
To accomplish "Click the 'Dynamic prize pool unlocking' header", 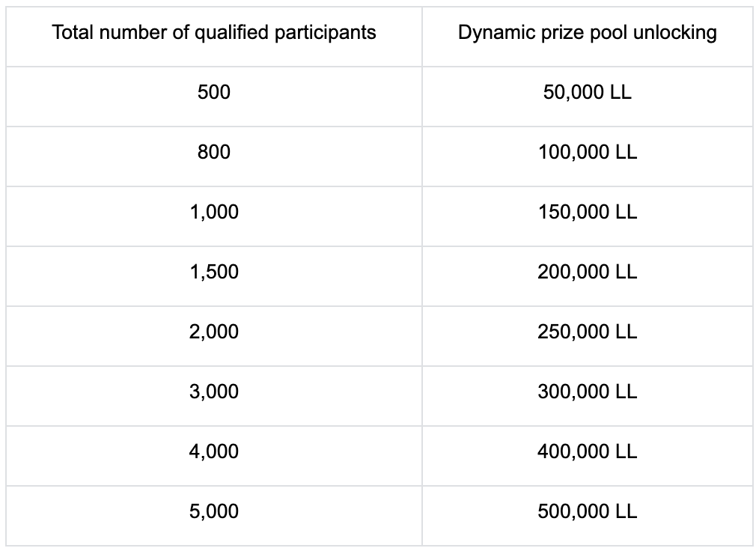I will pyautogui.click(x=588, y=33).
